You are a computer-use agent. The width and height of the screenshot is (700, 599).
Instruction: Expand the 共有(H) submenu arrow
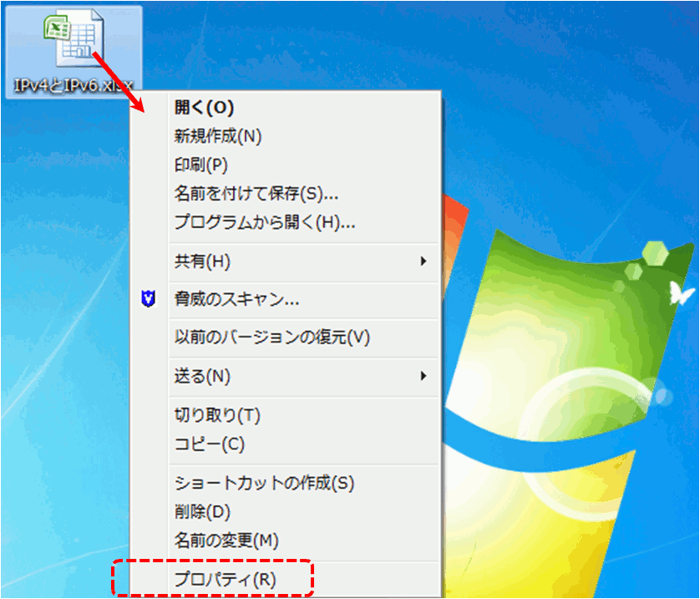tap(424, 261)
